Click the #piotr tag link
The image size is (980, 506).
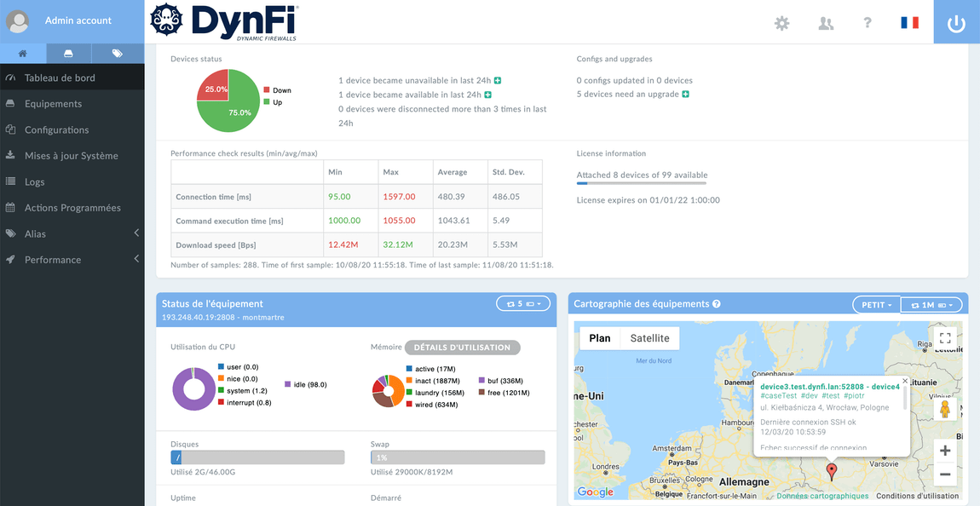pyautogui.click(x=856, y=396)
